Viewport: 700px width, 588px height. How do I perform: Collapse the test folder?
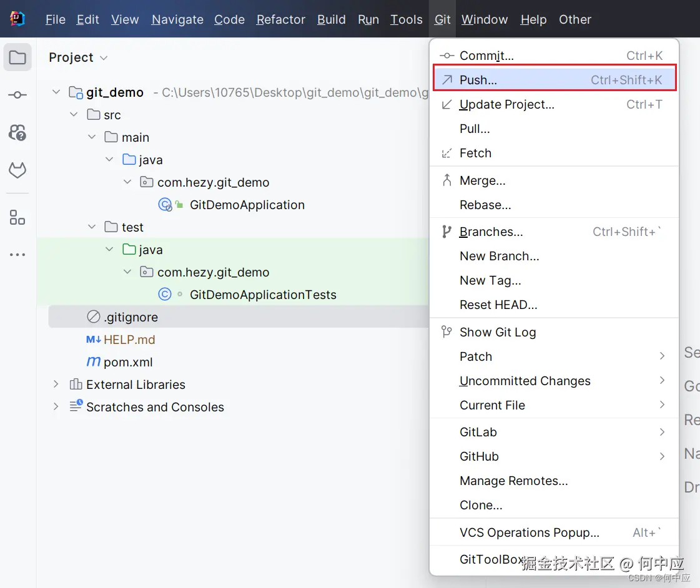(92, 227)
